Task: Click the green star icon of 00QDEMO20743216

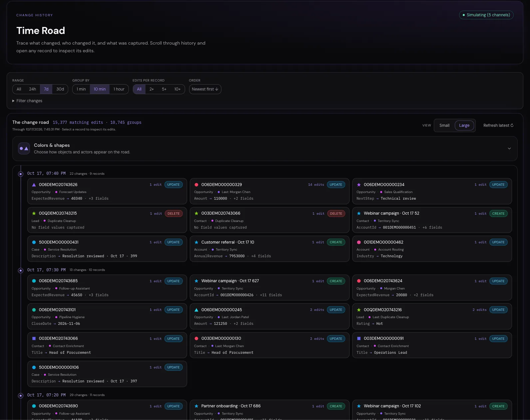Action: [x=359, y=310]
